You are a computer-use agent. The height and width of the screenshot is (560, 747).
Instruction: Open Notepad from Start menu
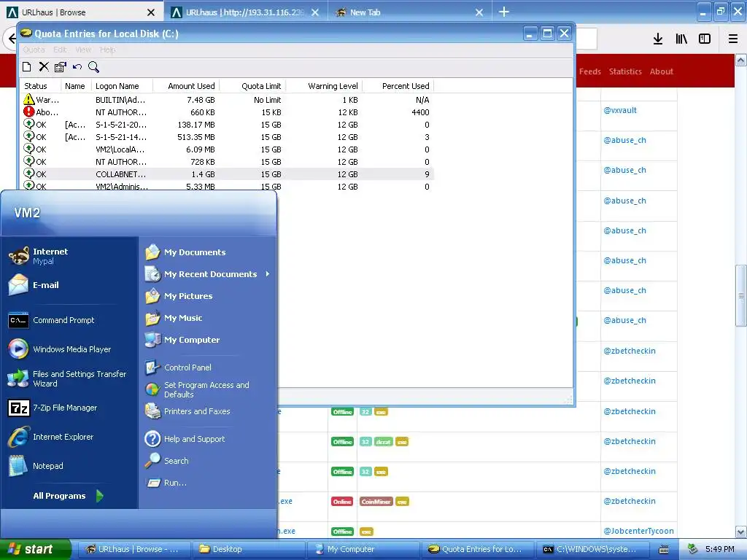[35, 466]
